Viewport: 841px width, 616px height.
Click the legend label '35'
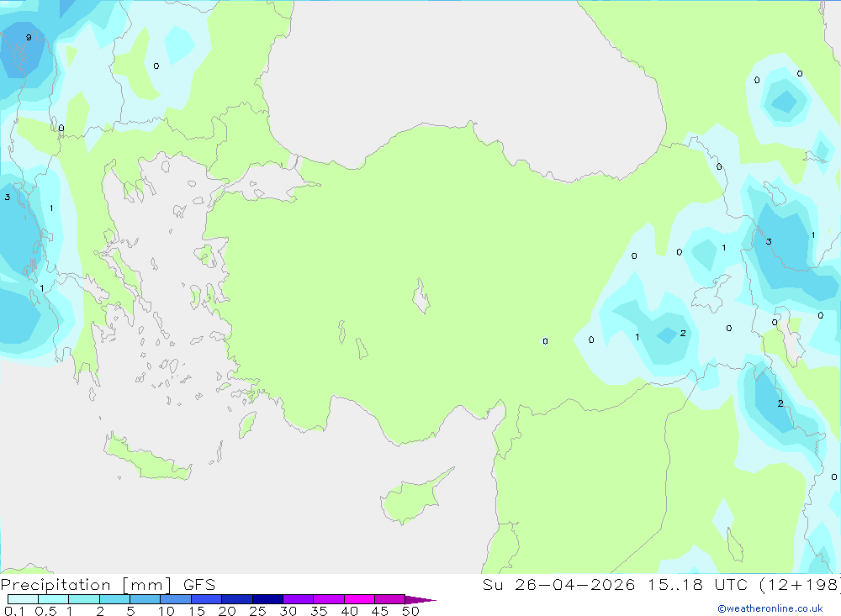click(319, 611)
